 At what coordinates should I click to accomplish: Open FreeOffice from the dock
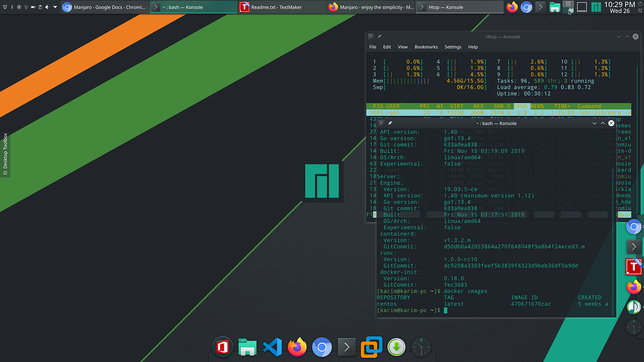coord(223,348)
